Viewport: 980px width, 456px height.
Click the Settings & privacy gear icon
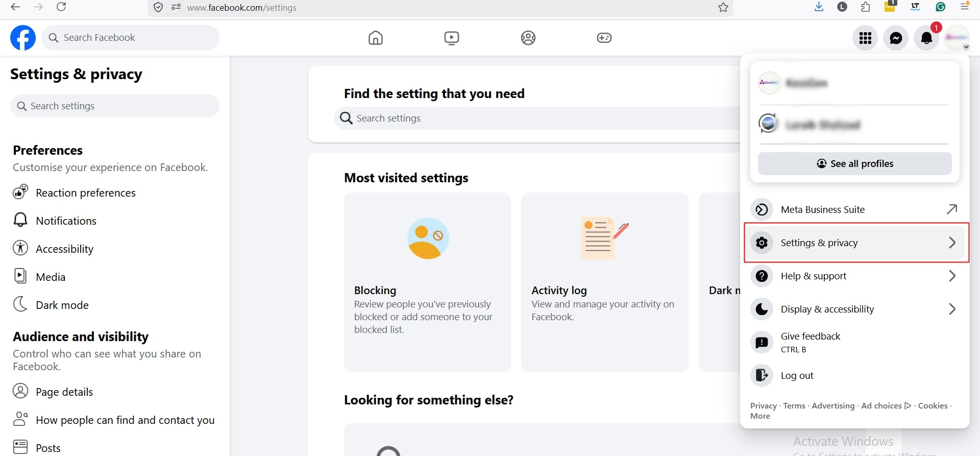pos(762,243)
